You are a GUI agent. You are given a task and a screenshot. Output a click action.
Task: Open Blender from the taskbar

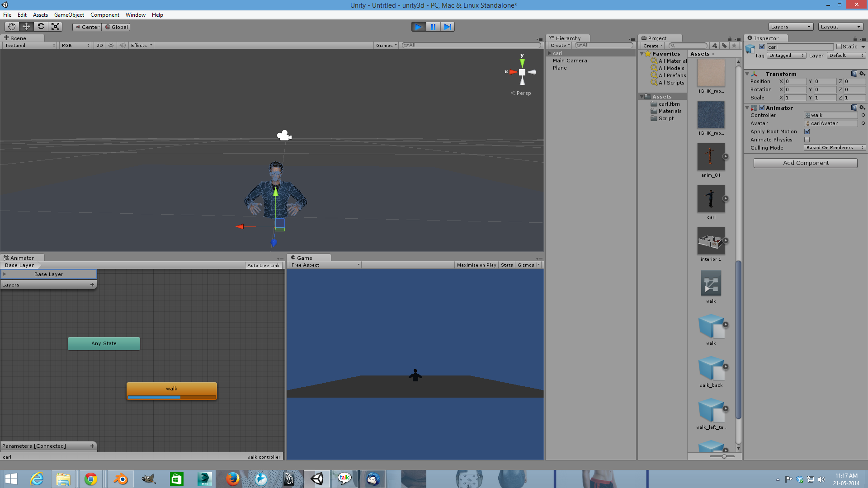pos(120,479)
